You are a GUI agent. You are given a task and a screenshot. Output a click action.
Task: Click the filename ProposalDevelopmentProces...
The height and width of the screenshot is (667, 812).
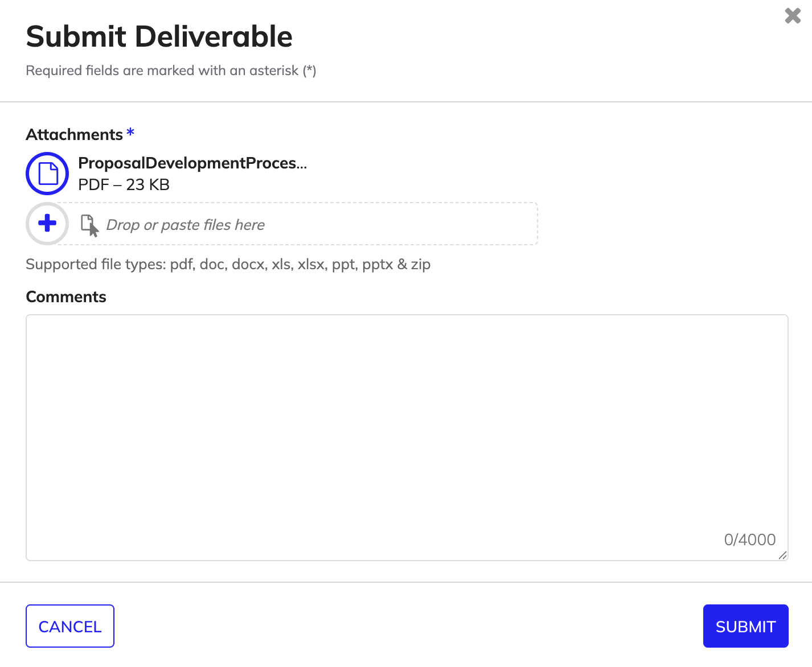click(x=192, y=163)
